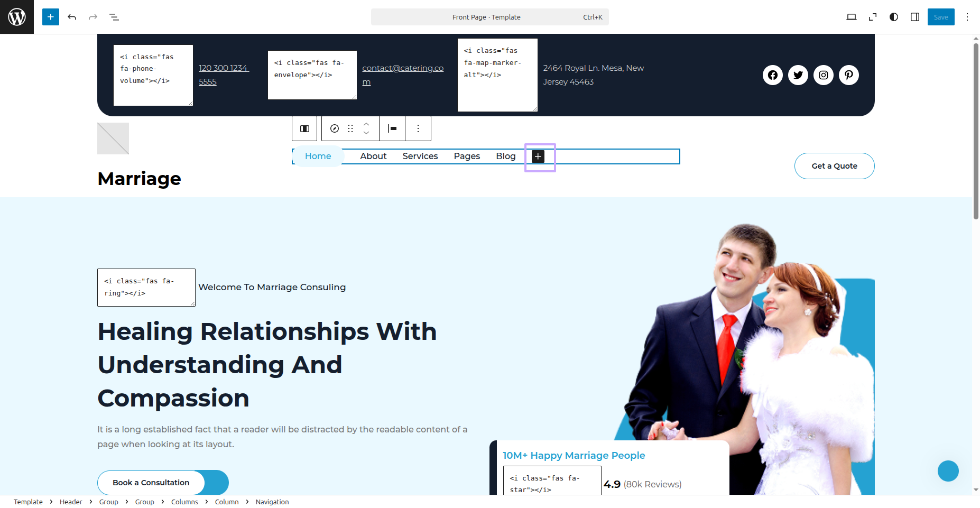Select the Services navigation item

(x=420, y=156)
